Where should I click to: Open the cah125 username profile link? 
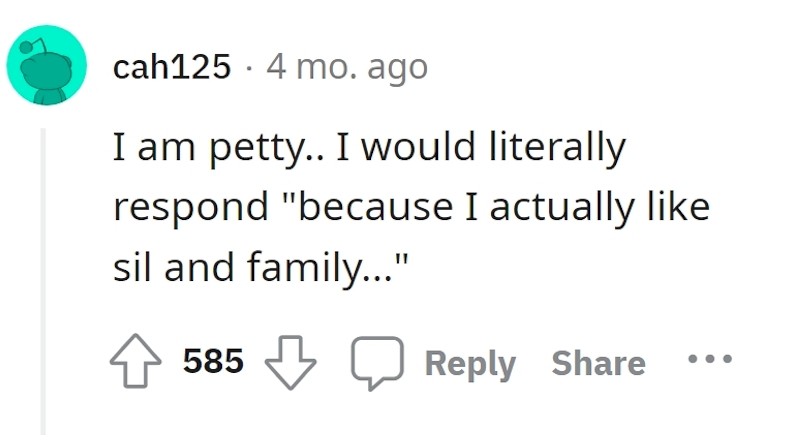[172, 67]
